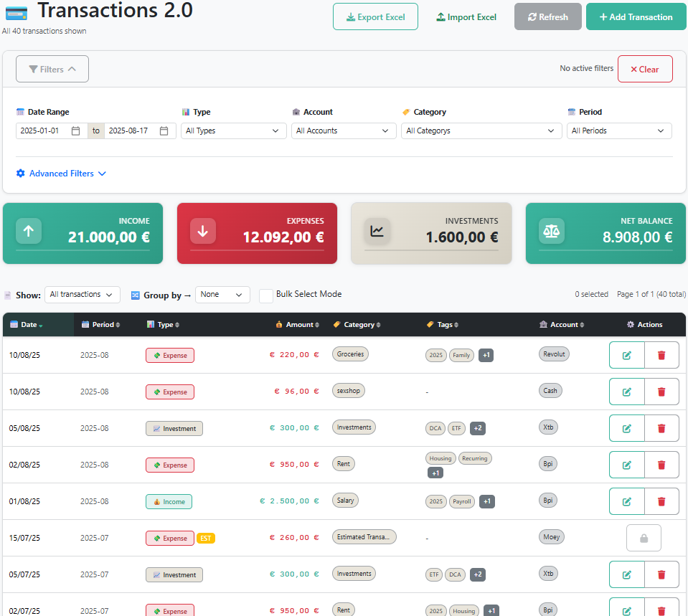
Task: Sort table by Category column header
Action: (359, 325)
